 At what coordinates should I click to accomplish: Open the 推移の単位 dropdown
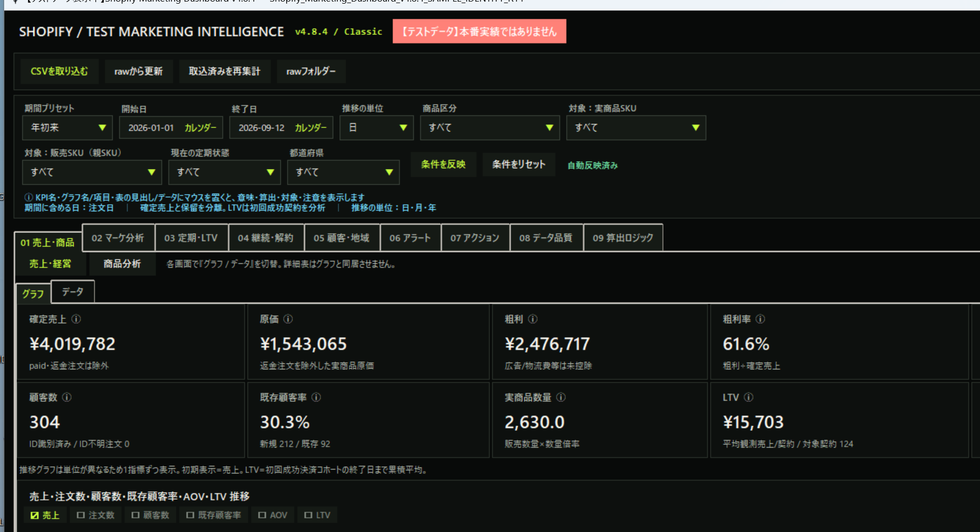click(376, 128)
